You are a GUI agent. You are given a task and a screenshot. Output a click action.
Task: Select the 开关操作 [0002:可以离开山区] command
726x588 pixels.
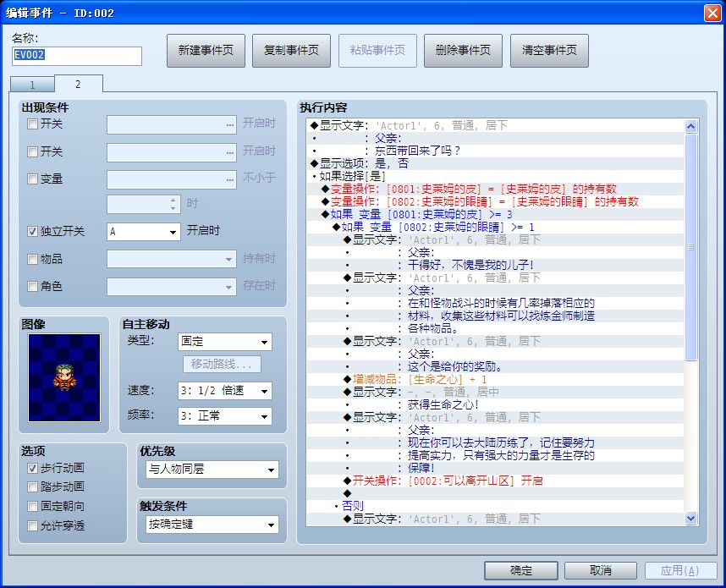495,481
